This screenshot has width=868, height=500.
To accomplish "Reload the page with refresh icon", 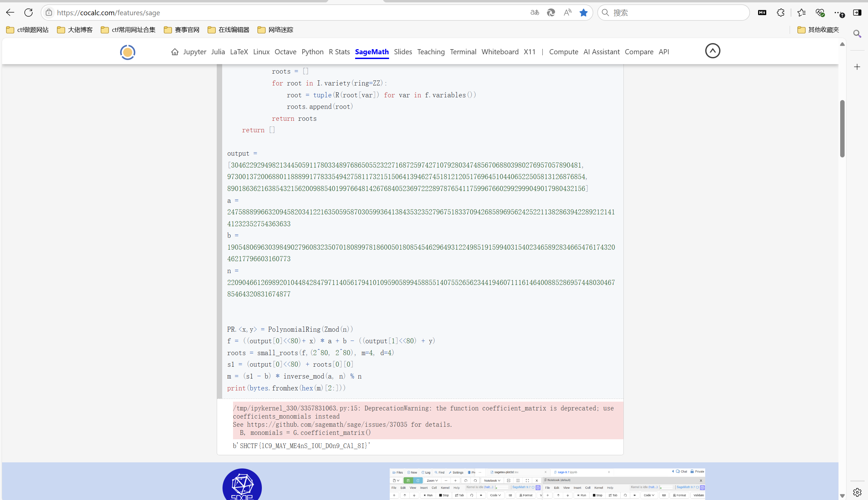I will [x=28, y=13].
